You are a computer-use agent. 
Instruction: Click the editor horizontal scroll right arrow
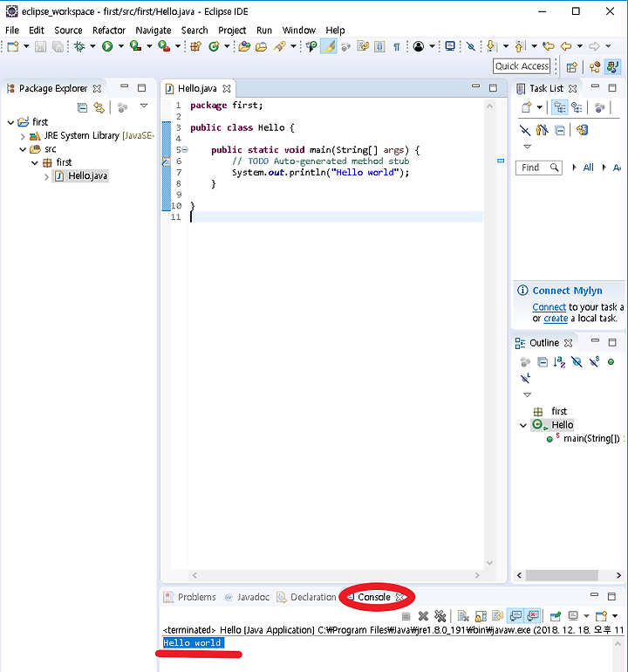tap(477, 576)
